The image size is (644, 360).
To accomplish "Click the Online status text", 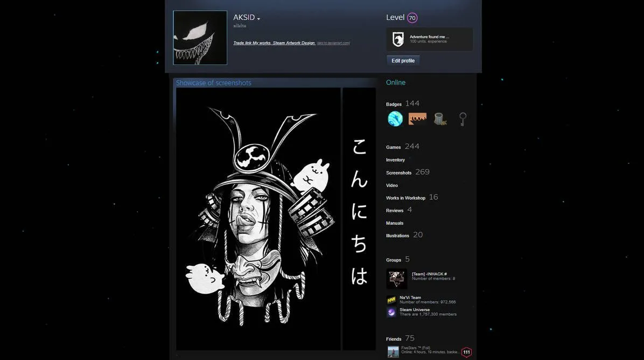I will [396, 82].
